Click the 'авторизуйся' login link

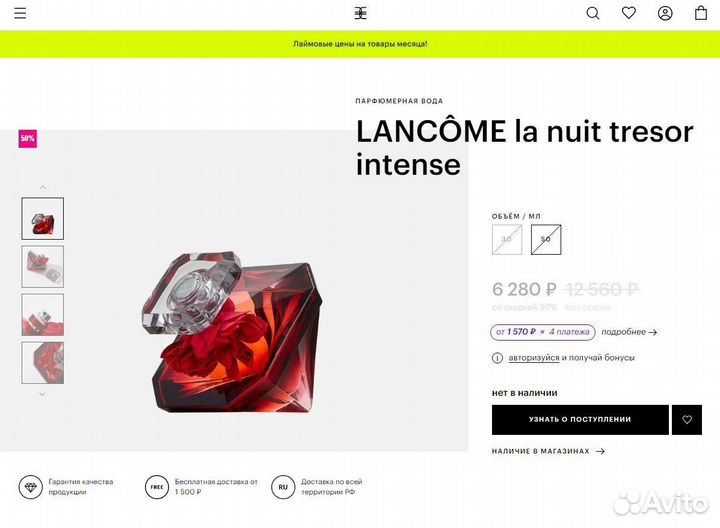click(x=534, y=358)
